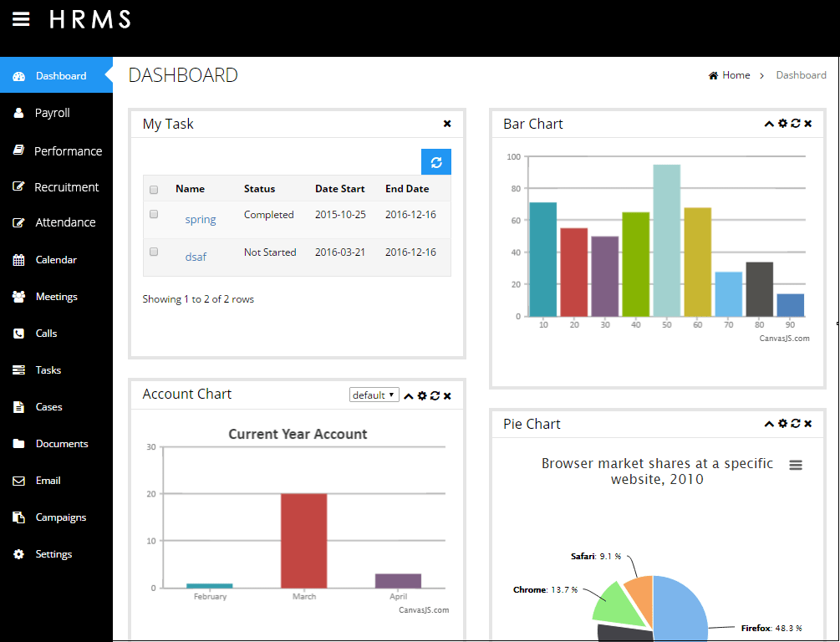Collapse the Bar Chart panel
840x642 pixels.
[769, 124]
